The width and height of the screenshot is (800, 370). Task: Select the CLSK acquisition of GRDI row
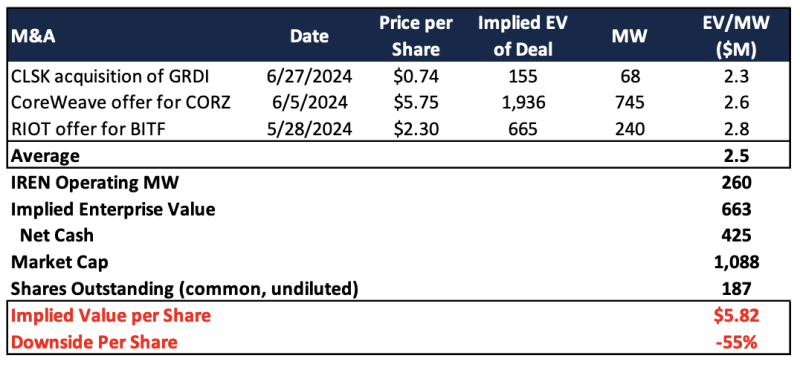[400, 76]
